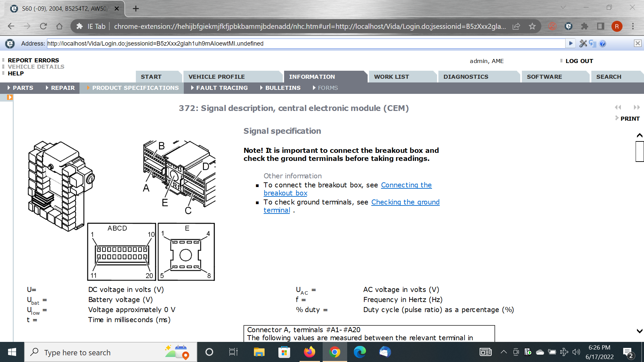Image resolution: width=644 pixels, height=362 pixels.
Task: Click the page scrollbar down arrow
Action: click(639, 331)
